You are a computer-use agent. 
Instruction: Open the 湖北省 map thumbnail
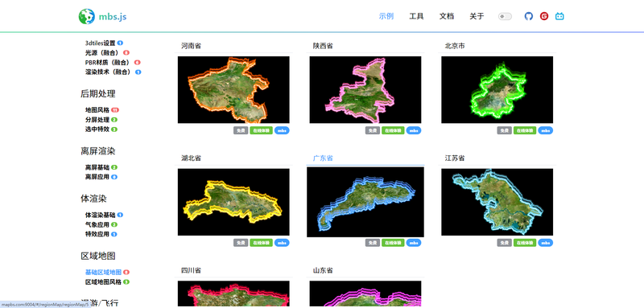click(x=233, y=202)
